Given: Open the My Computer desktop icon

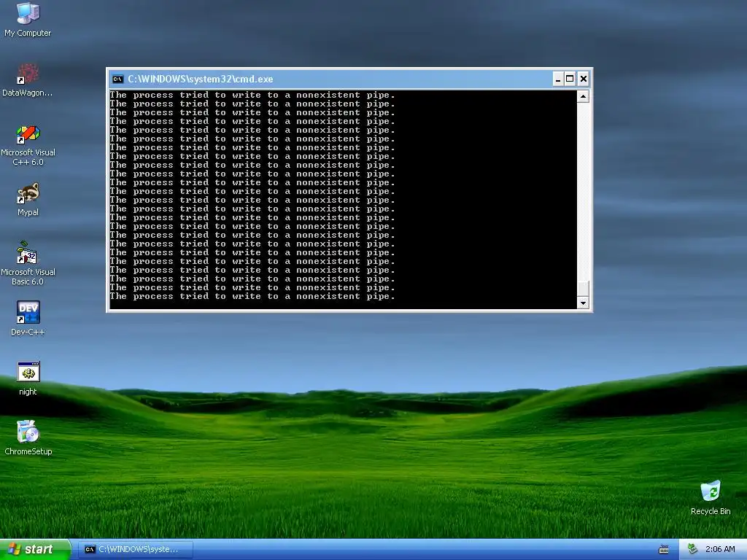Looking at the screenshot, I should tap(28, 20).
